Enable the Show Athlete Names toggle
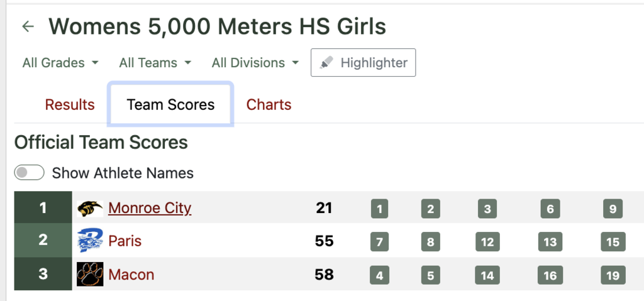The height and width of the screenshot is (301, 644). [30, 173]
